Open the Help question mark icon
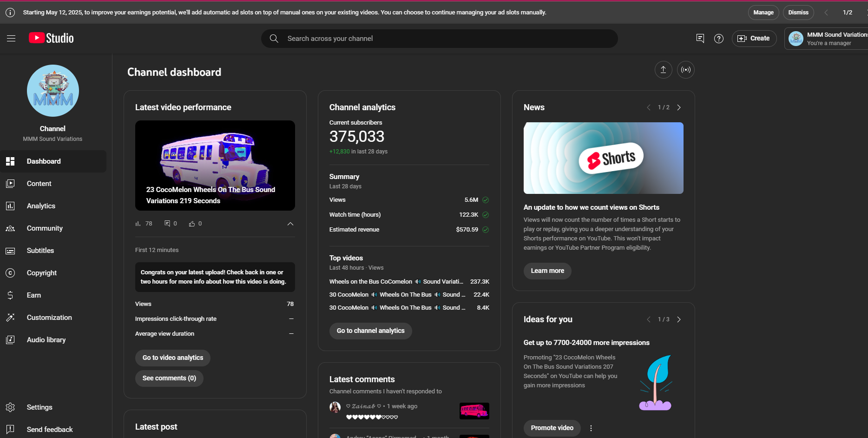Screen dimensions: 868x438 tap(719, 39)
